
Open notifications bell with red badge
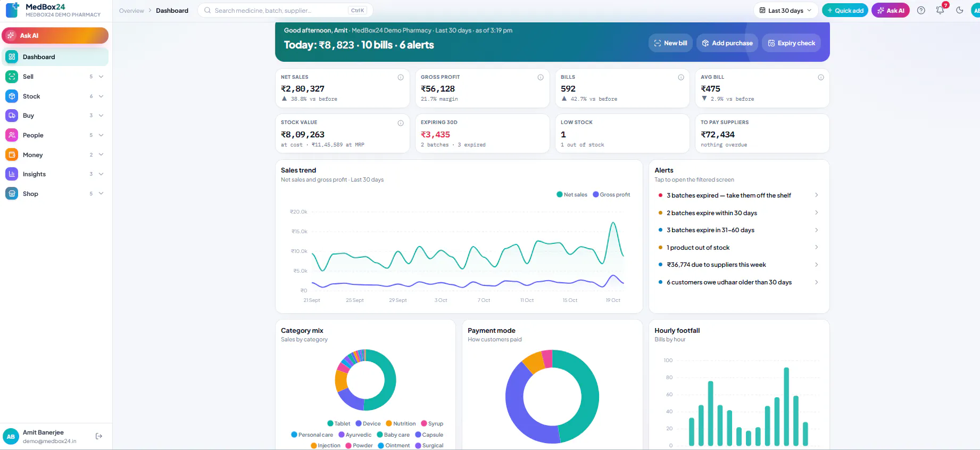pos(941,10)
